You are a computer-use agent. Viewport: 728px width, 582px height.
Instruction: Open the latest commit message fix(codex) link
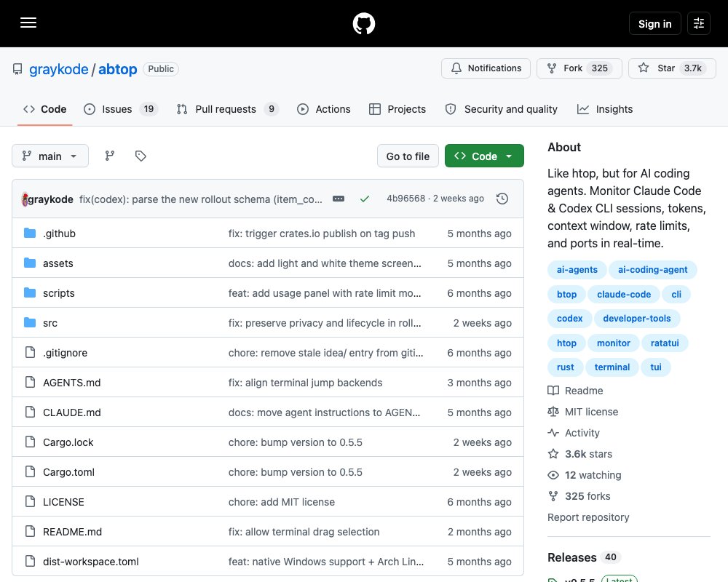[x=201, y=199]
